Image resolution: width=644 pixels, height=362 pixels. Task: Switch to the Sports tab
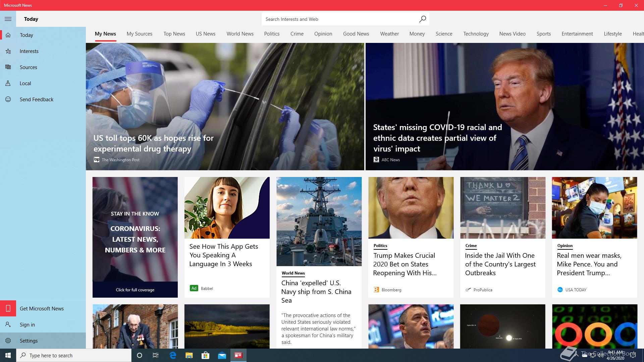544,34
